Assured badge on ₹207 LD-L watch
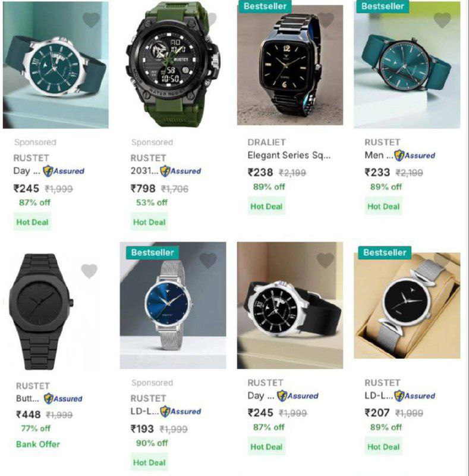469x476 pixels. point(415,396)
